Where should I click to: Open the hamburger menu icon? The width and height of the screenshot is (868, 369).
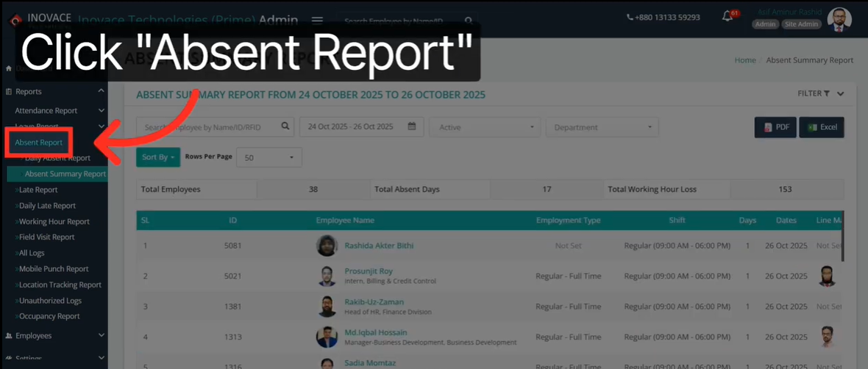coord(317,21)
